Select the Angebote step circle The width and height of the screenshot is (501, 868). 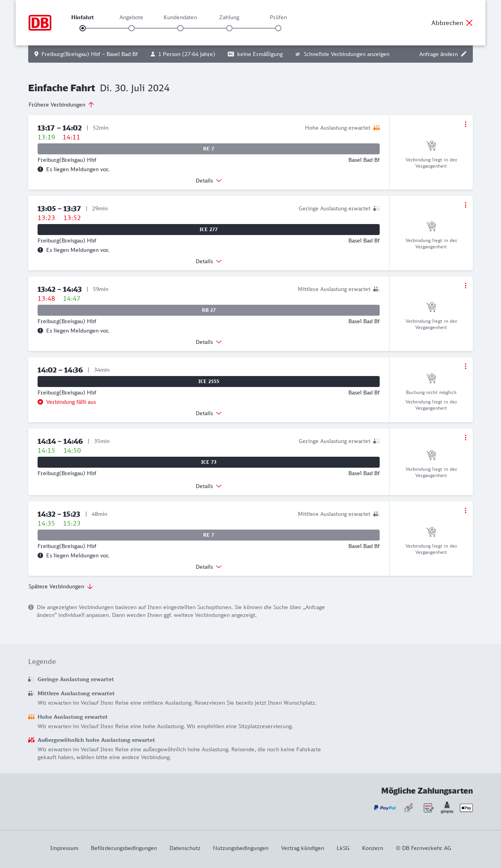pyautogui.click(x=132, y=28)
